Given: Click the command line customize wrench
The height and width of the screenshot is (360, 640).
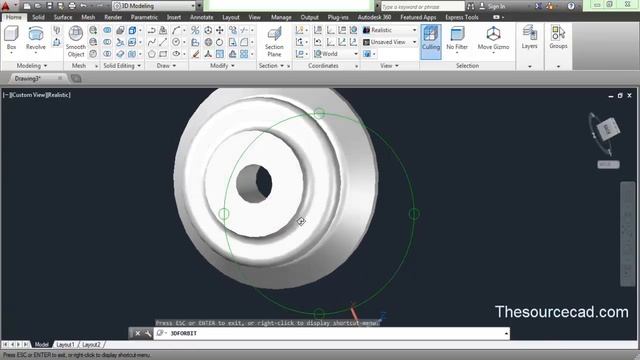Looking at the screenshot, I should click(x=148, y=333).
